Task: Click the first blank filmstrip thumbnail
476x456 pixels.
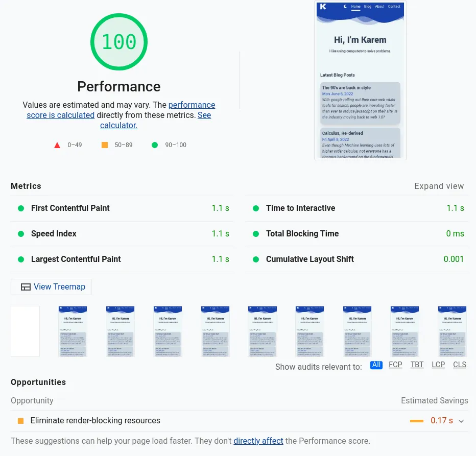Action: pyautogui.click(x=25, y=331)
